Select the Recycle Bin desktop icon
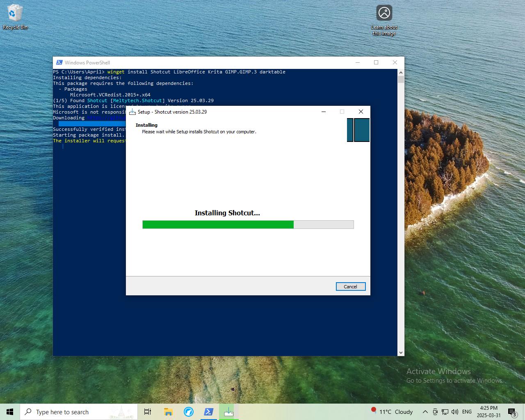 [x=15, y=17]
